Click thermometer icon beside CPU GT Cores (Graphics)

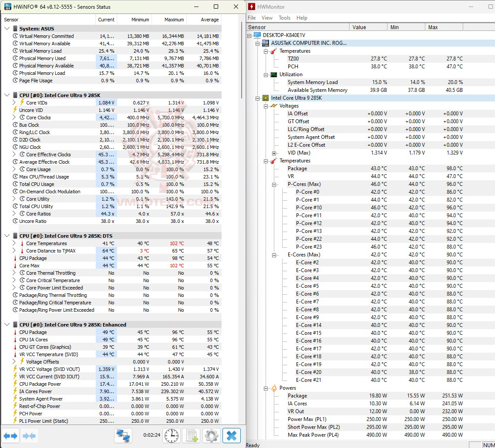click(15, 347)
